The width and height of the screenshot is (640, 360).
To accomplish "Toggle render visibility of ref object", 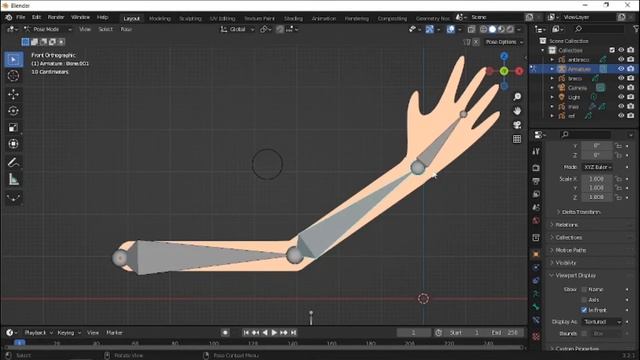I will coord(631,116).
